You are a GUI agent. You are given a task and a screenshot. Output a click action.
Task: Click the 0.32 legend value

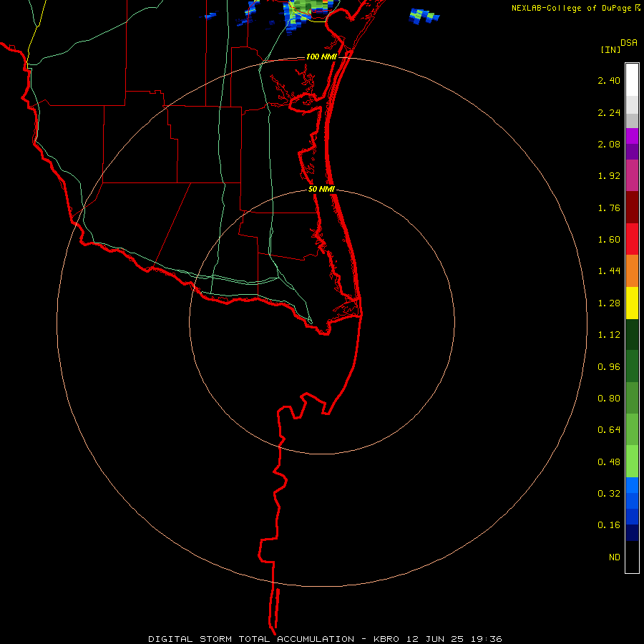(x=609, y=494)
